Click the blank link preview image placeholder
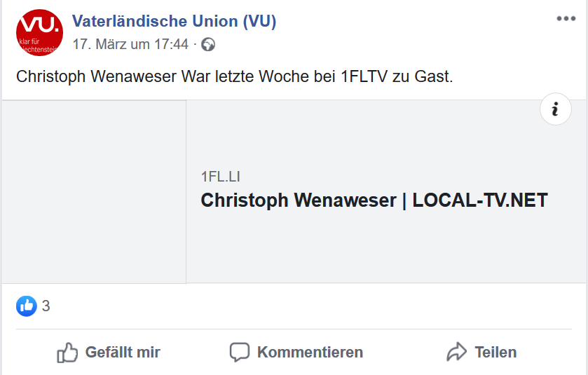588x375 pixels. click(93, 191)
